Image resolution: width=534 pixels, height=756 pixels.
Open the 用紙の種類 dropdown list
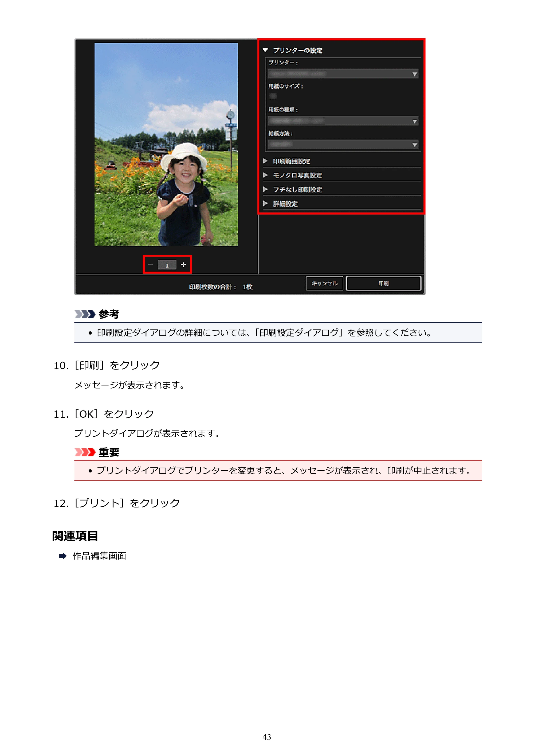pyautogui.click(x=343, y=121)
